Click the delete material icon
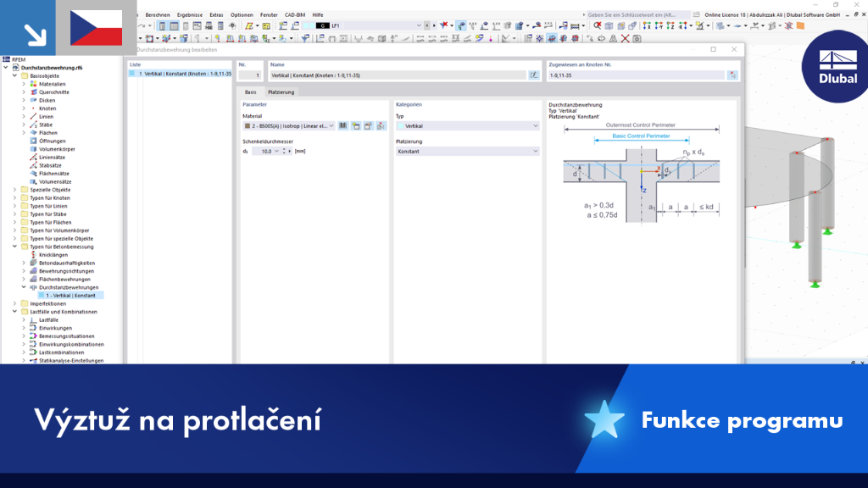The height and width of the screenshot is (488, 868). tap(381, 126)
